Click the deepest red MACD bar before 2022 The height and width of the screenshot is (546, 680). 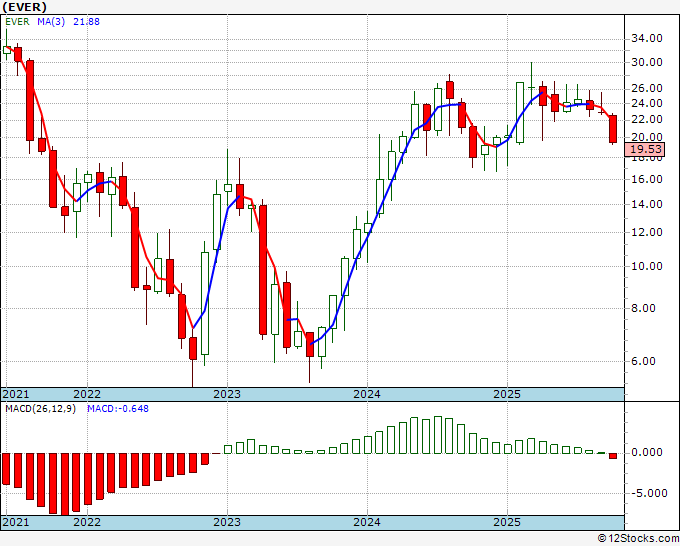(x=65, y=484)
